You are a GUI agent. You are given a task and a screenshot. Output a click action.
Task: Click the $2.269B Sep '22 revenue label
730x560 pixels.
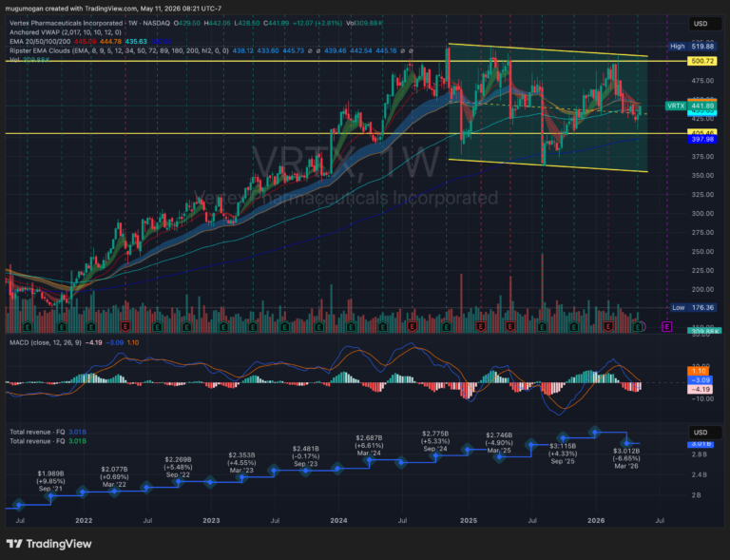tap(179, 467)
